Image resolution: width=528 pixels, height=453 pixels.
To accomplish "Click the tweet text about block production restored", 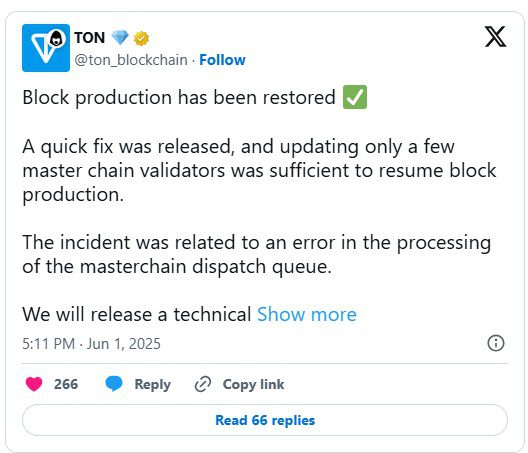I will (x=178, y=98).
